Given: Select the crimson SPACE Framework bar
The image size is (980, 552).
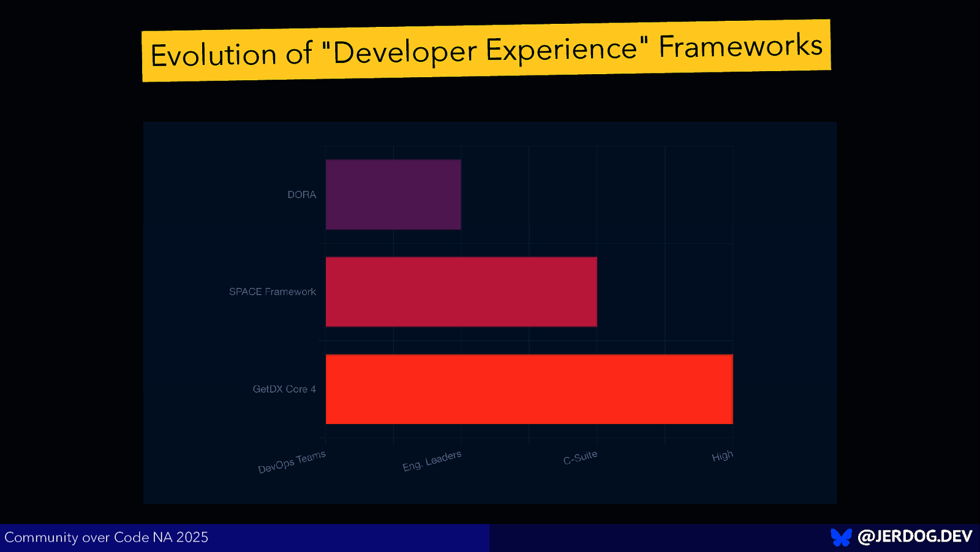Looking at the screenshot, I should 461,292.
